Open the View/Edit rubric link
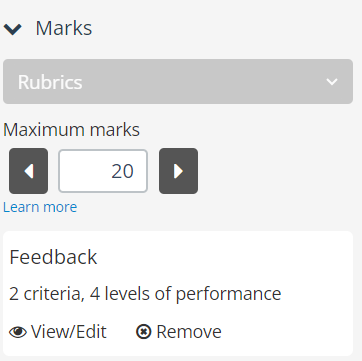The height and width of the screenshot is (361, 362). pyautogui.click(x=69, y=332)
